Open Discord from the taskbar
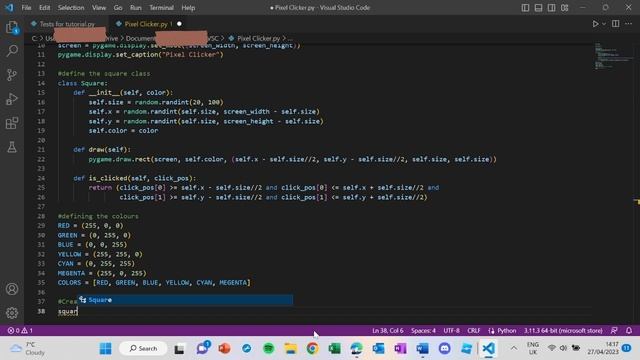The height and width of the screenshot is (360, 640). (x=444, y=349)
